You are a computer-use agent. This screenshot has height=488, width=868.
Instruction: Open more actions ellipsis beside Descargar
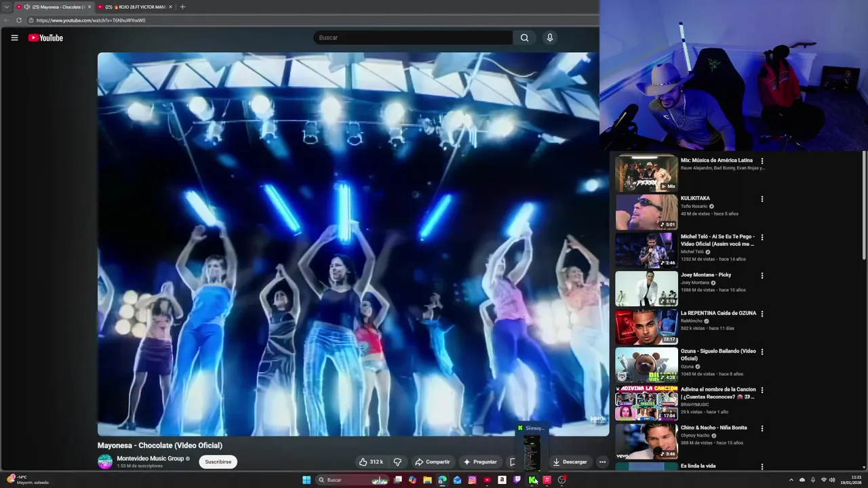coord(602,462)
